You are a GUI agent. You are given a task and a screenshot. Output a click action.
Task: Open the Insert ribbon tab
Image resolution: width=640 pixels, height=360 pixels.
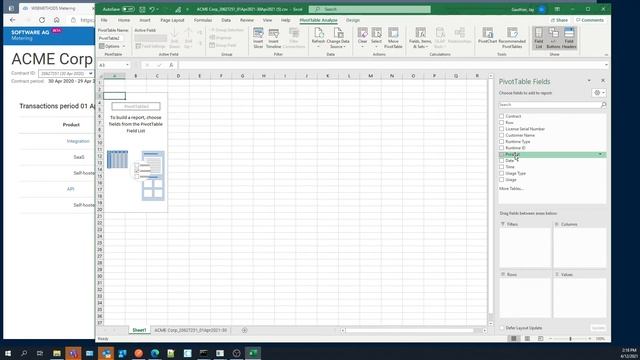point(145,20)
